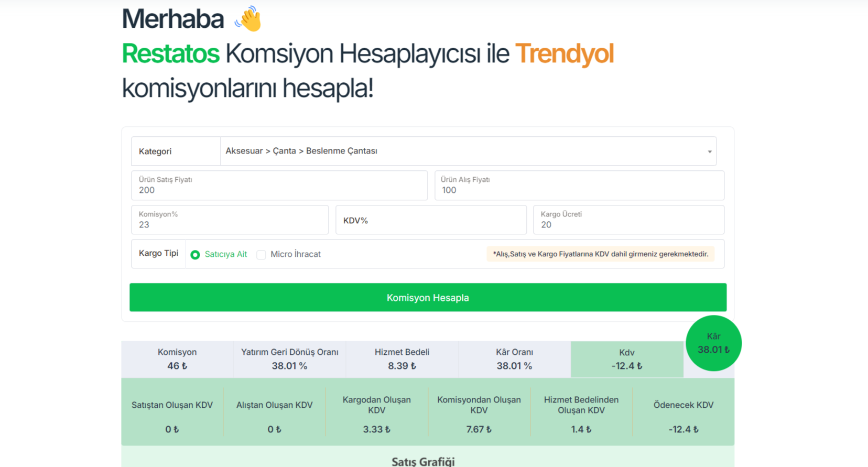The image size is (868, 467).
Task: Click the Ürün Satış Fiyatı input field
Action: click(x=279, y=185)
